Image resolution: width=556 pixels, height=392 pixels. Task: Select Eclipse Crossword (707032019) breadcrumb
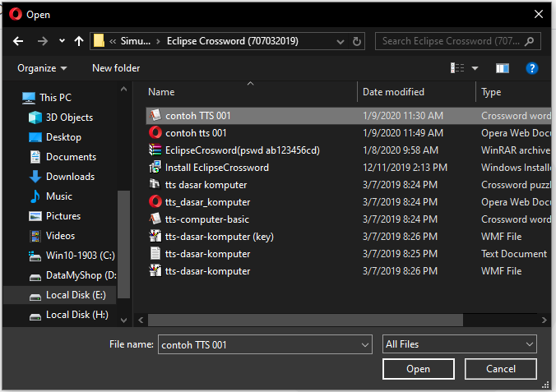(x=233, y=41)
